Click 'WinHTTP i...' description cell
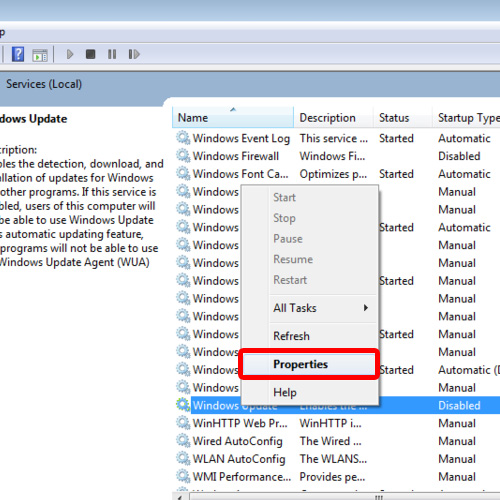 [x=330, y=423]
